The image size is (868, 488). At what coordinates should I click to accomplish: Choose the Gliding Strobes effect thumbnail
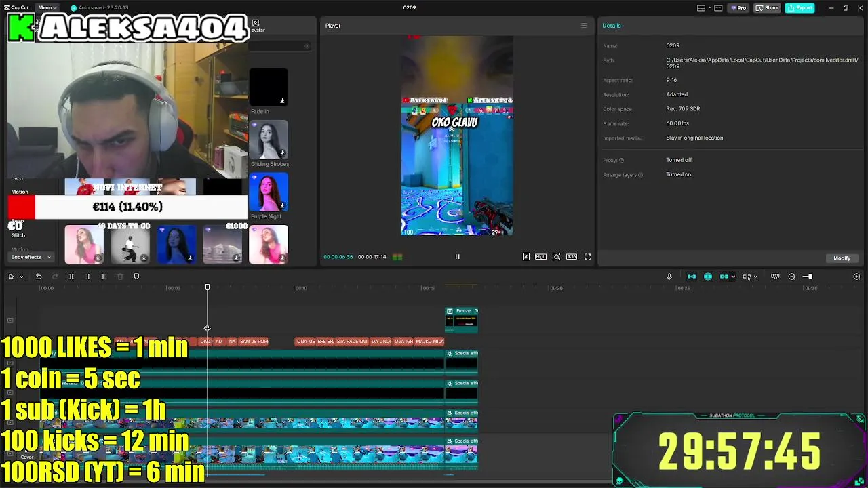point(269,140)
